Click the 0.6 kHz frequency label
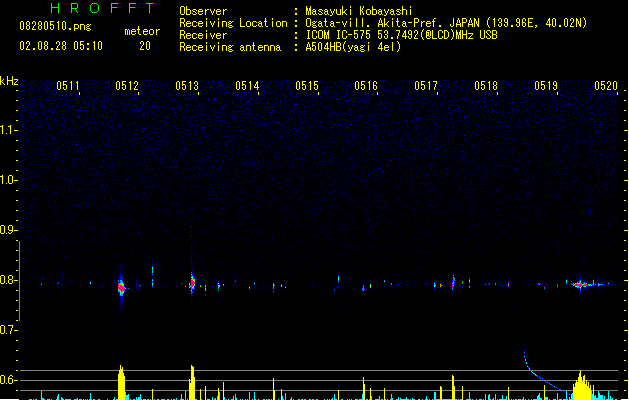 tap(8, 380)
